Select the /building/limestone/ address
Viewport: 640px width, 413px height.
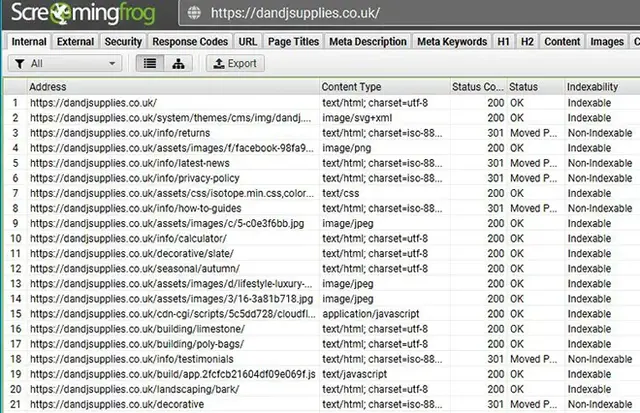pos(138,329)
